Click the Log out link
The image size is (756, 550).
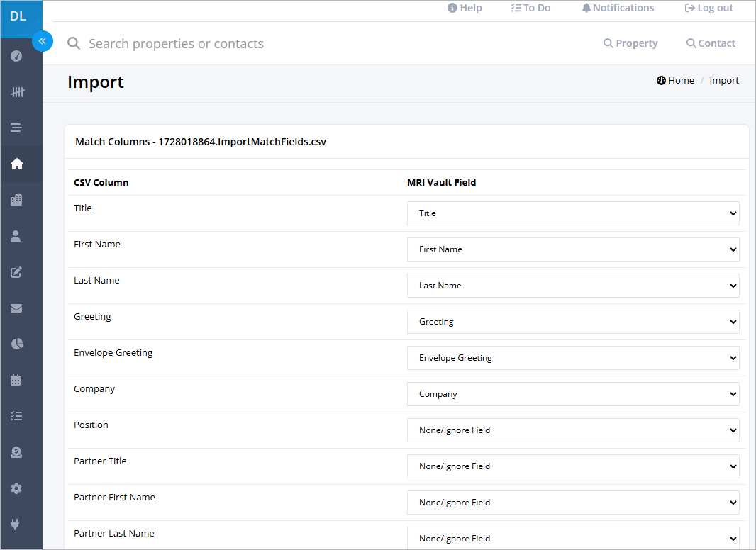coord(708,8)
